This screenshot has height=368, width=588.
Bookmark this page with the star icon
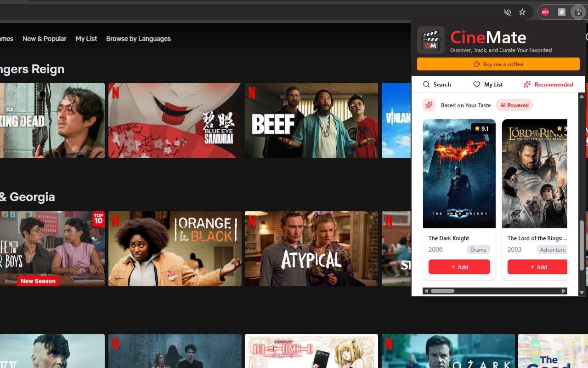click(522, 12)
